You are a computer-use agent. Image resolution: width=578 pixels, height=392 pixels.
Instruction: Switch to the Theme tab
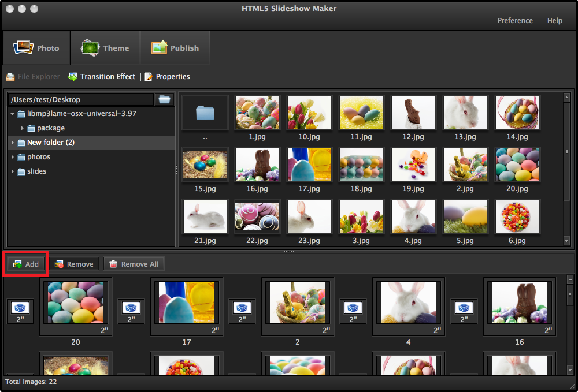105,48
